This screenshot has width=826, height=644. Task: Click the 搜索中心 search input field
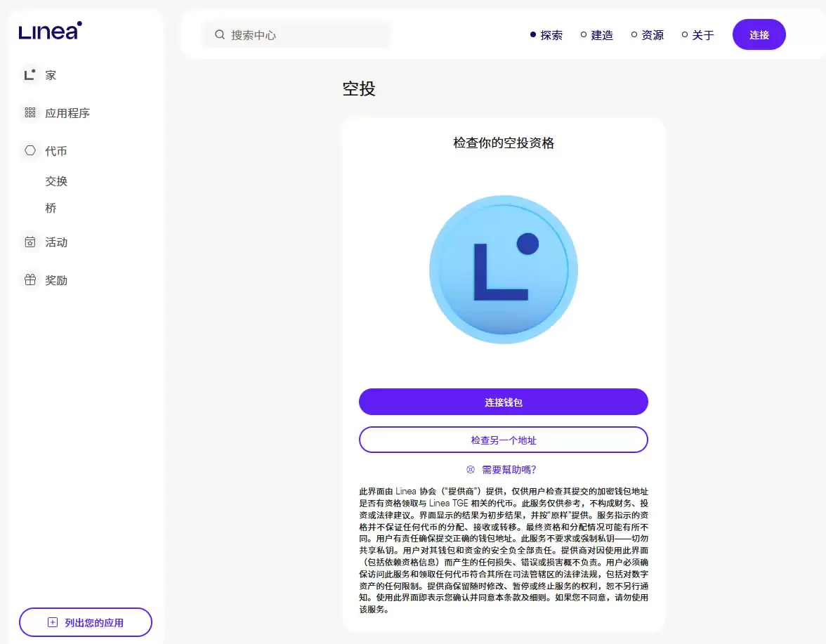[295, 34]
